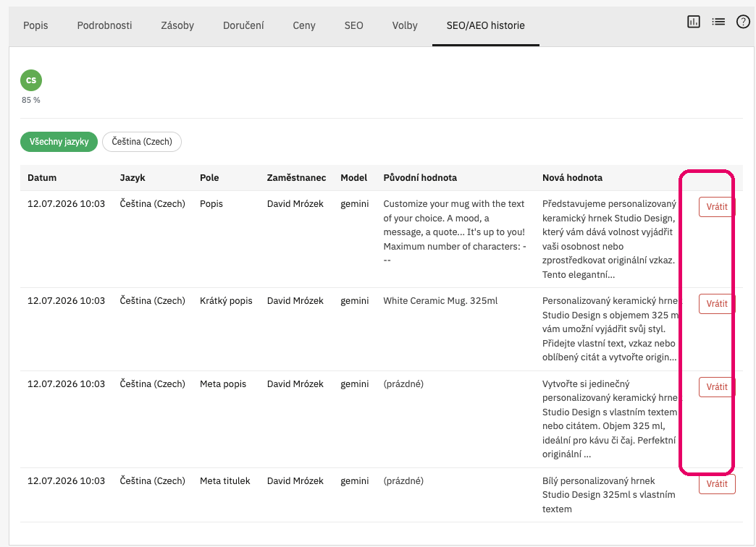756x547 pixels.
Task: Click (prázdné) in the Meta titulek row
Action: click(403, 481)
